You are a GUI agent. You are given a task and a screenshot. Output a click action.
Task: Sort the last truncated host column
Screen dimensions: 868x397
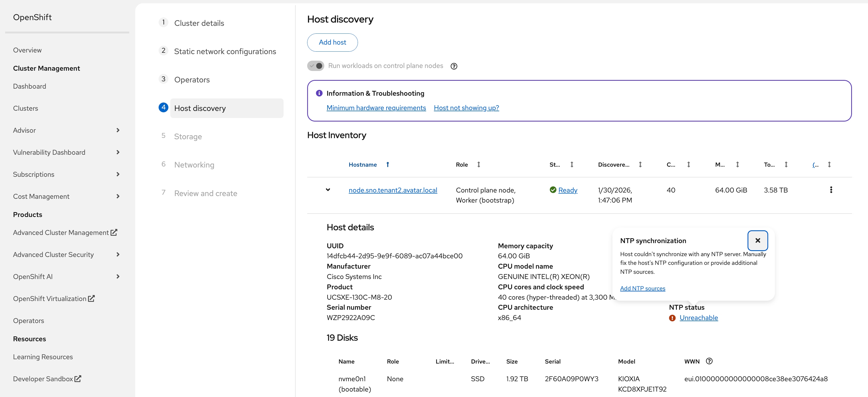829,165
